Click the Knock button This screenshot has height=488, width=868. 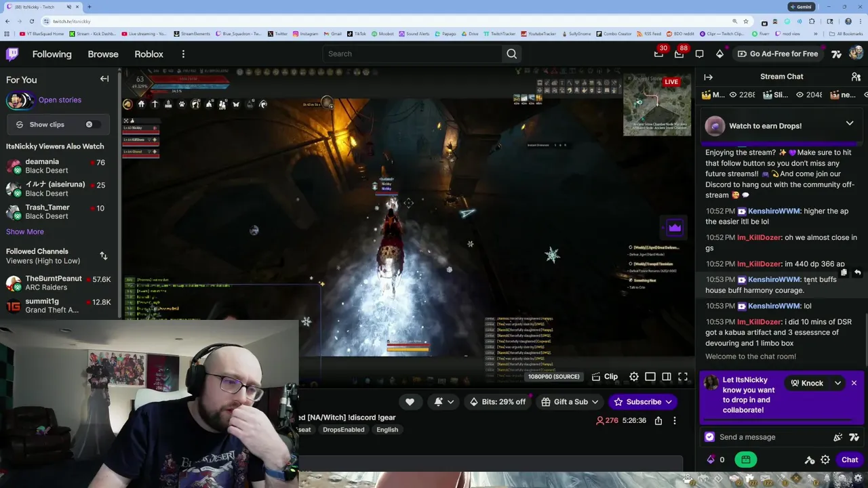[806, 383]
